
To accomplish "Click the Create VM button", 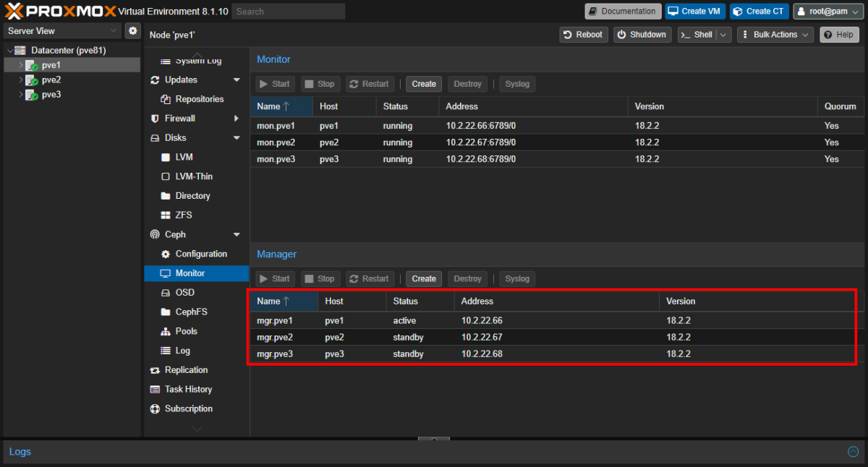I will [695, 12].
